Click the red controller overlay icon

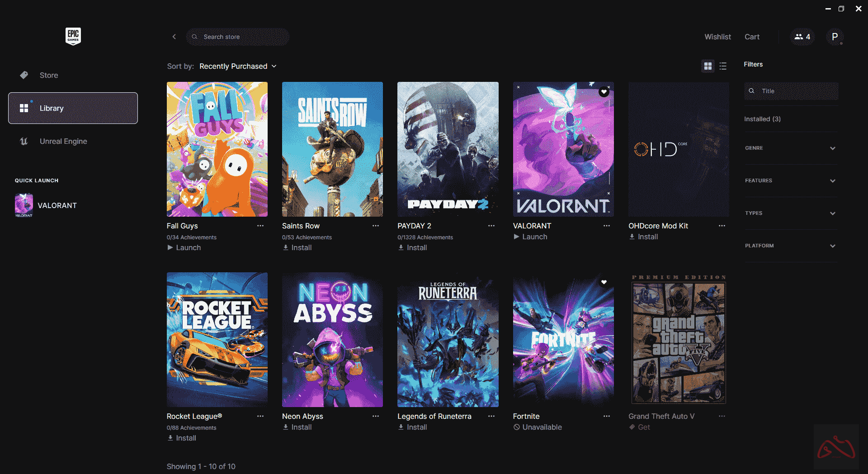(836, 447)
